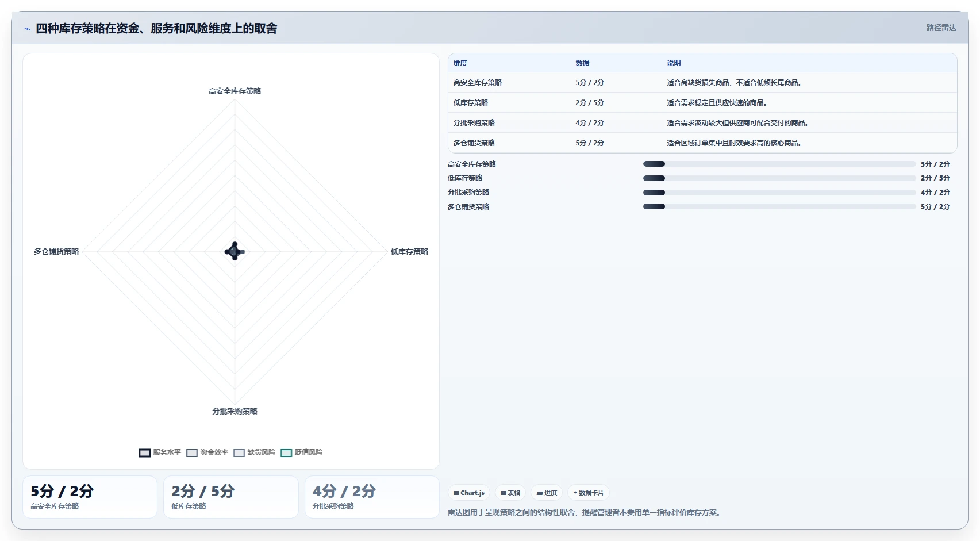Click the 多仓铺货策略 progress bar
This screenshot has height=541, width=980.
coord(779,206)
